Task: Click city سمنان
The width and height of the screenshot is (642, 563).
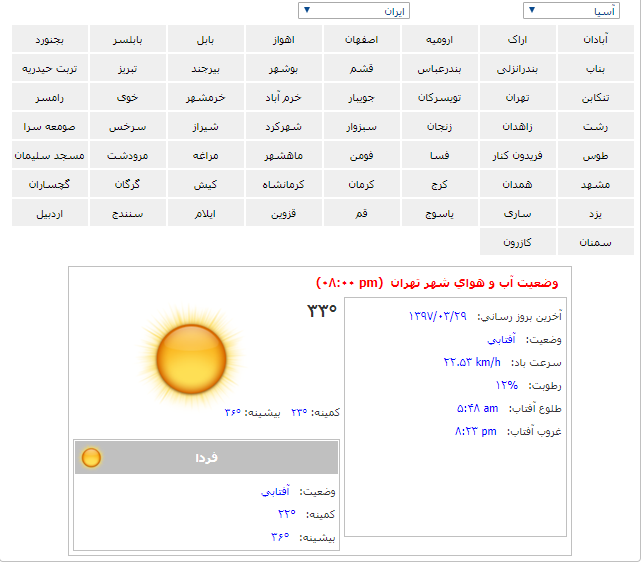Action: tap(596, 242)
